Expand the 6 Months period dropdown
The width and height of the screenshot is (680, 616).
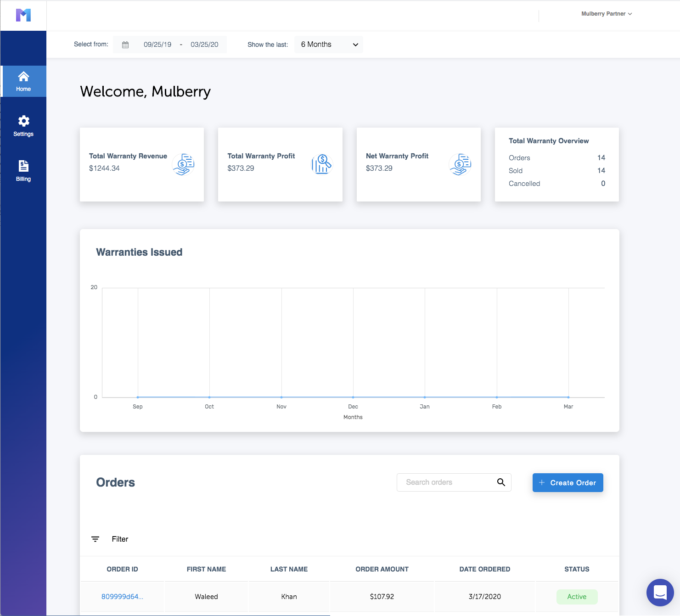coord(329,45)
